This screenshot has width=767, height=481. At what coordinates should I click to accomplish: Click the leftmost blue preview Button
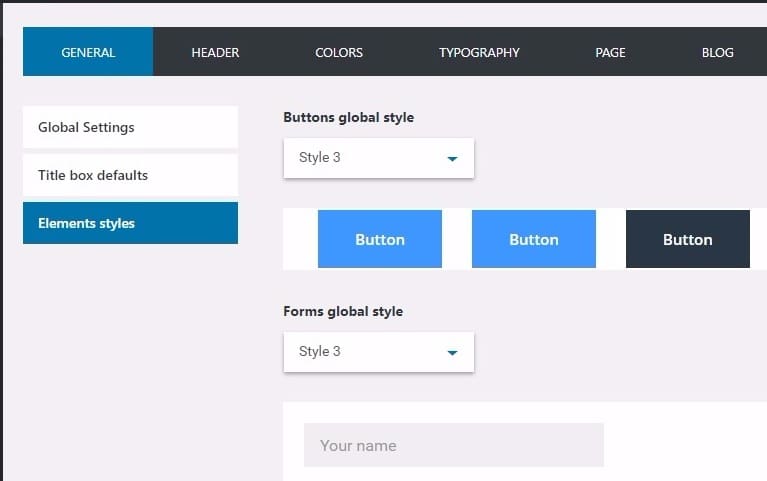tap(380, 239)
